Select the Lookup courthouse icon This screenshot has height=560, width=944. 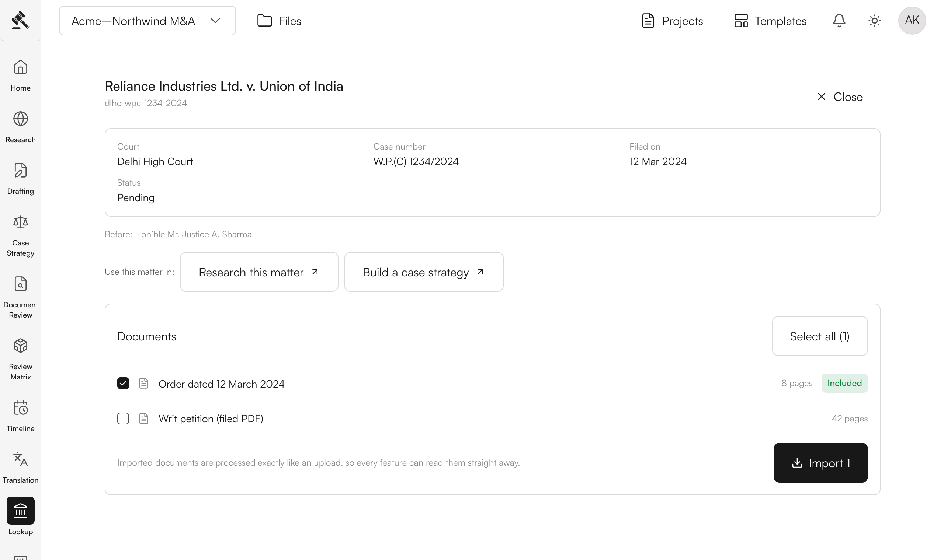20,511
